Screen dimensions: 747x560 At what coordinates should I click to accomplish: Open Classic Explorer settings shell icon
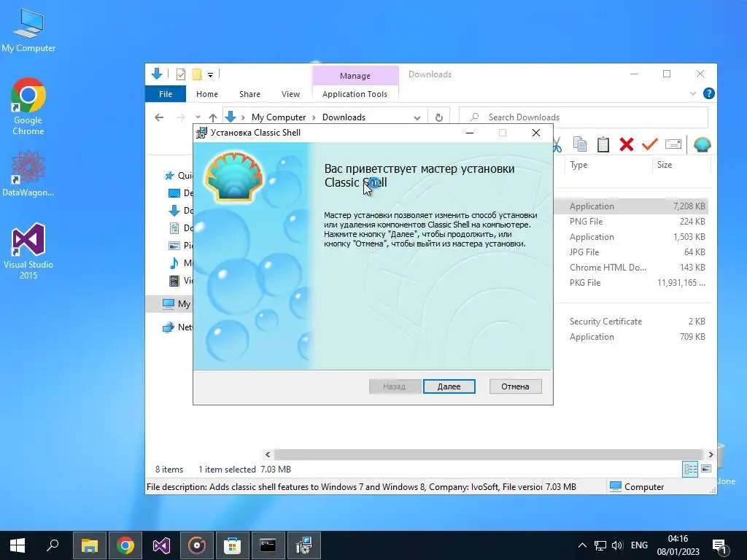pos(703,144)
